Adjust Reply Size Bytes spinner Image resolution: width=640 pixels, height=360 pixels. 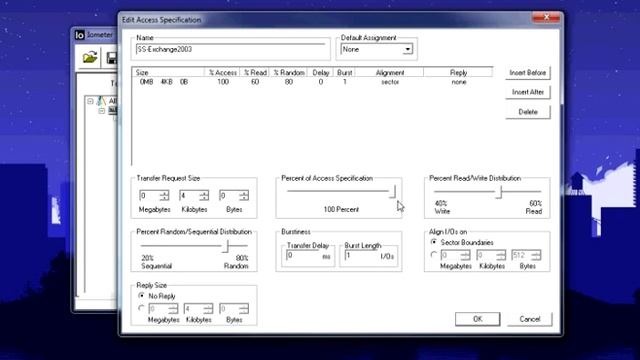tap(244, 309)
